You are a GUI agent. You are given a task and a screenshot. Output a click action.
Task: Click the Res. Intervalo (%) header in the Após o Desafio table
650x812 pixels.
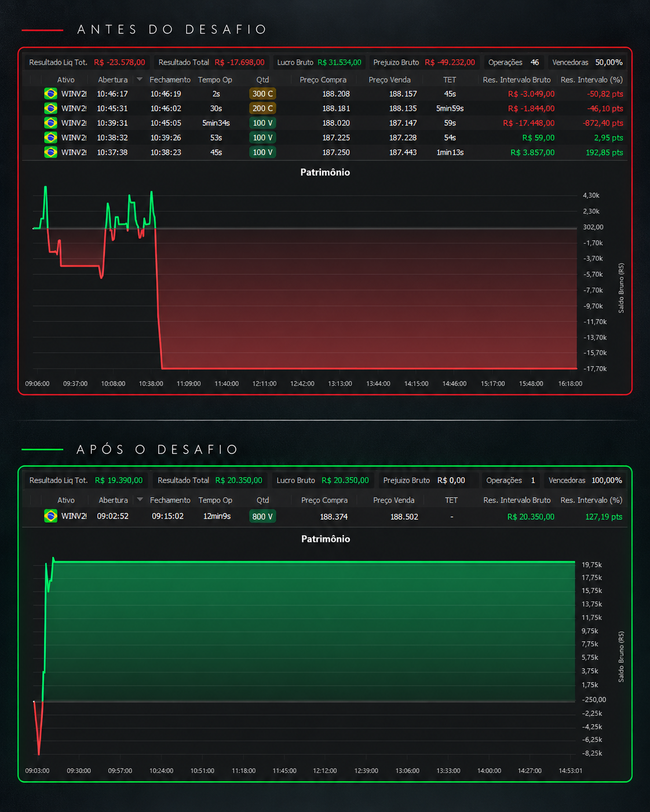tap(591, 500)
